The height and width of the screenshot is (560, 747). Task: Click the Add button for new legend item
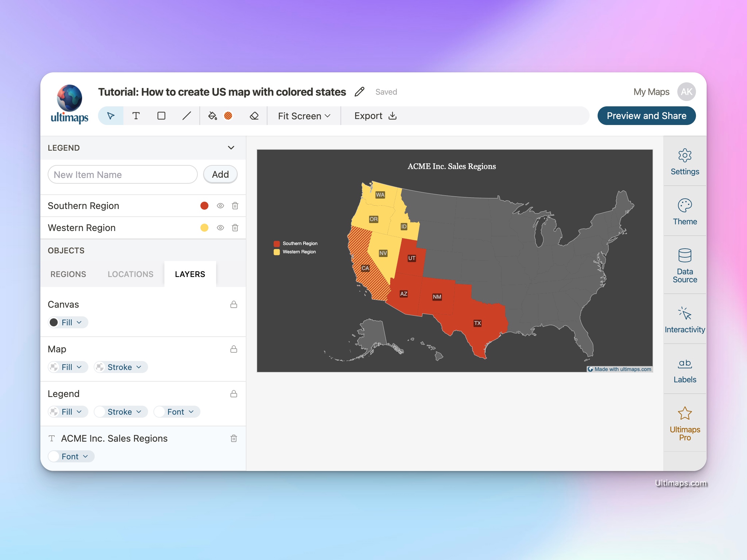[220, 174]
